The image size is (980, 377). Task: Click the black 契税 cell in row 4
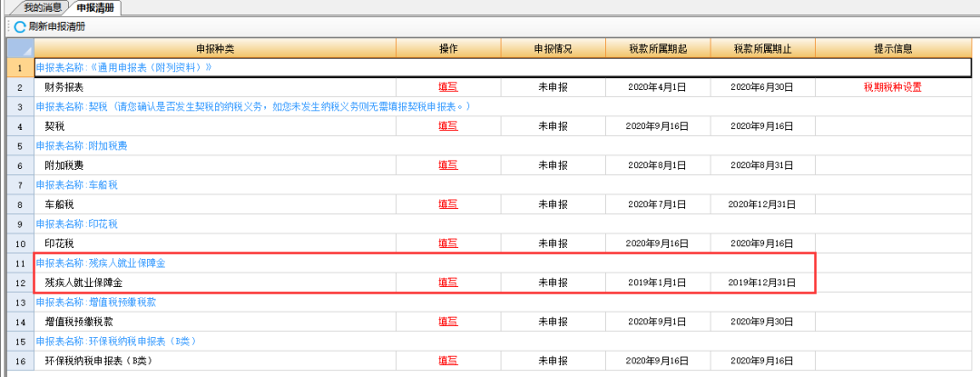point(215,125)
